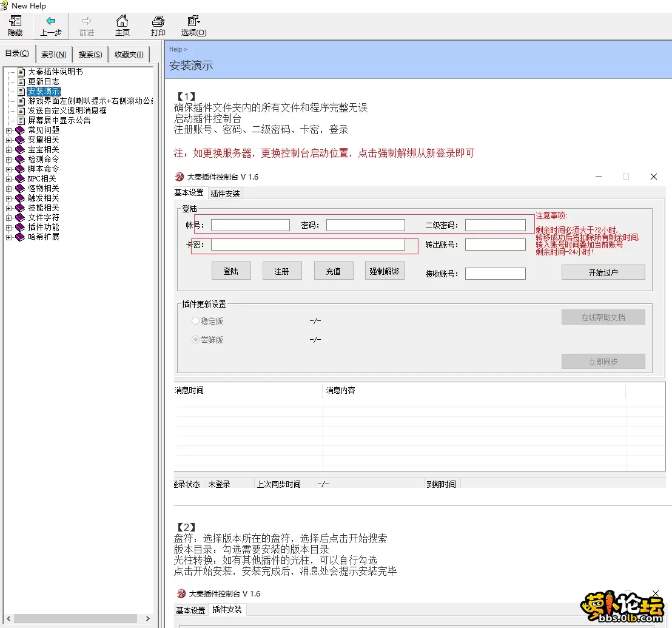This screenshot has height=628, width=672.
Task: Click the 上一步 (Back) toolbar icon
Action: pyautogui.click(x=50, y=25)
